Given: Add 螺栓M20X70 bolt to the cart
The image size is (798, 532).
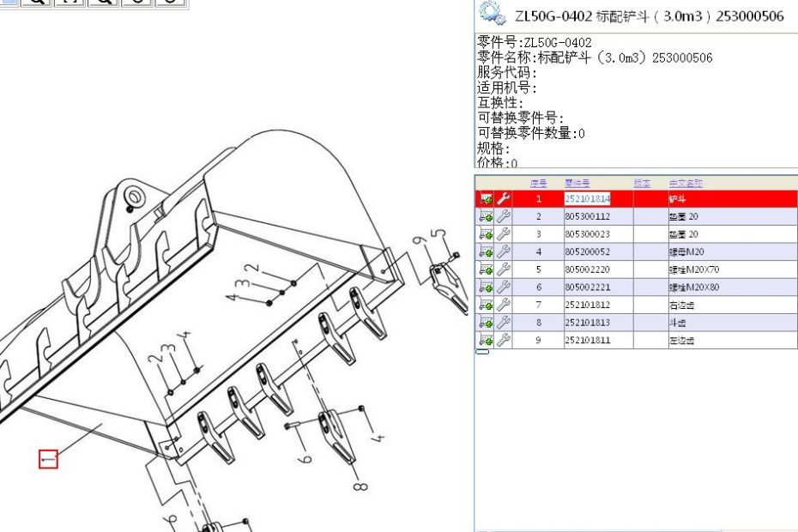Looking at the screenshot, I should 486,269.
